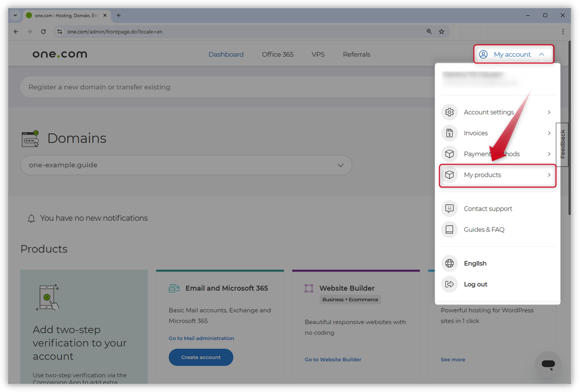Expand the My products row chevron
The image size is (579, 392).
(549, 175)
